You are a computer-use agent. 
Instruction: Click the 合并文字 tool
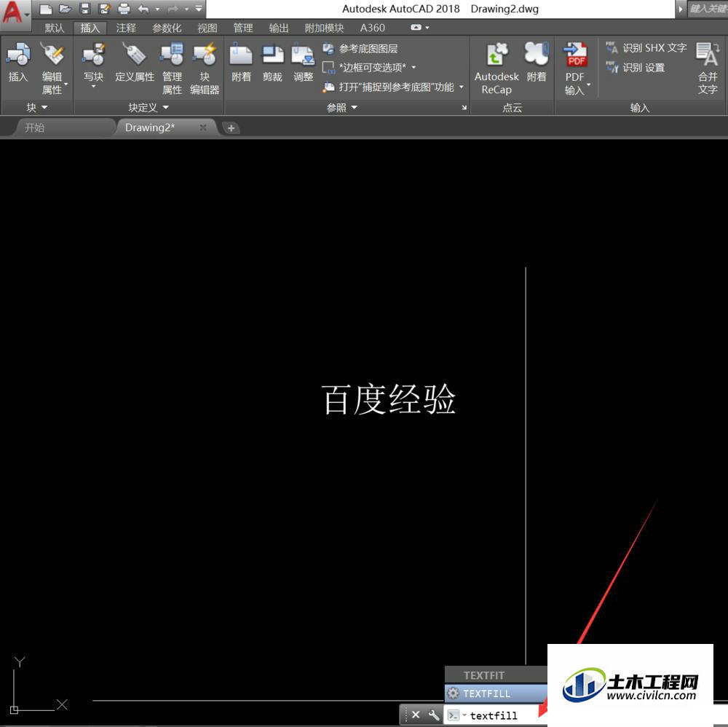(708, 68)
